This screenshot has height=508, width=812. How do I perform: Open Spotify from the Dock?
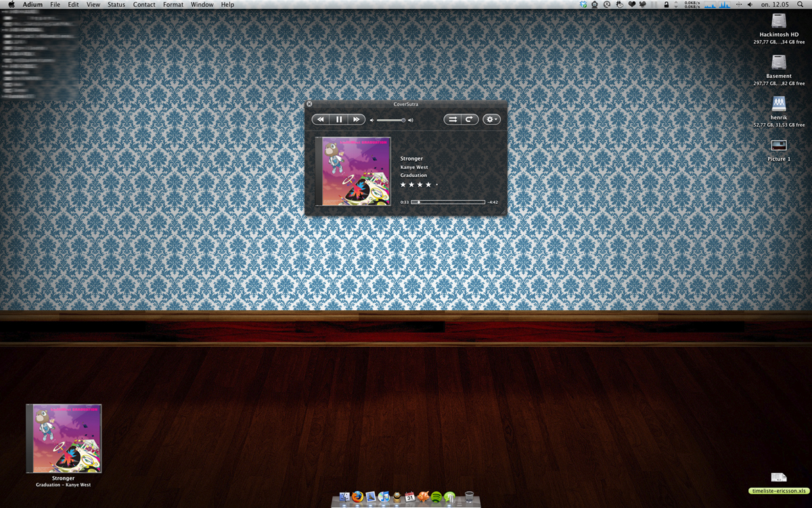pyautogui.click(x=437, y=497)
